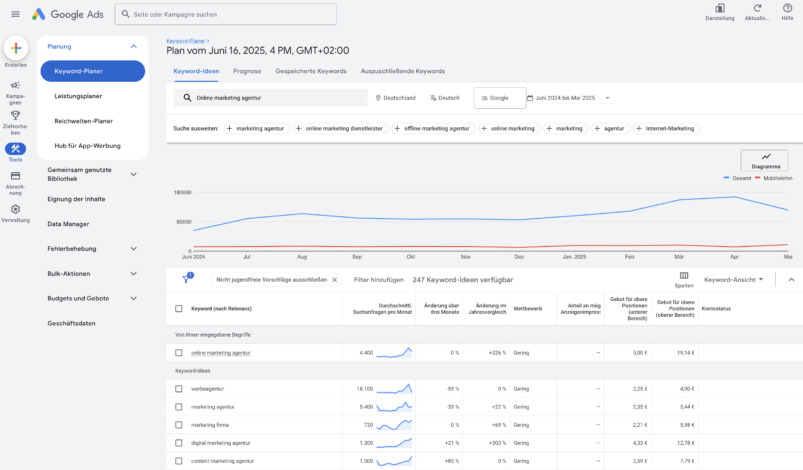The width and height of the screenshot is (803, 470).
Task: Click the Deutsch language setting
Action: tap(445, 98)
